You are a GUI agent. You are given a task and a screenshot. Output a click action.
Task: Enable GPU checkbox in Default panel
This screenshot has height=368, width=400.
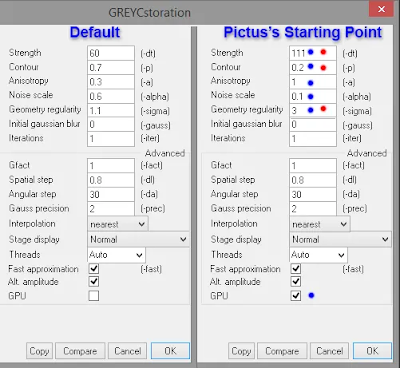click(94, 296)
